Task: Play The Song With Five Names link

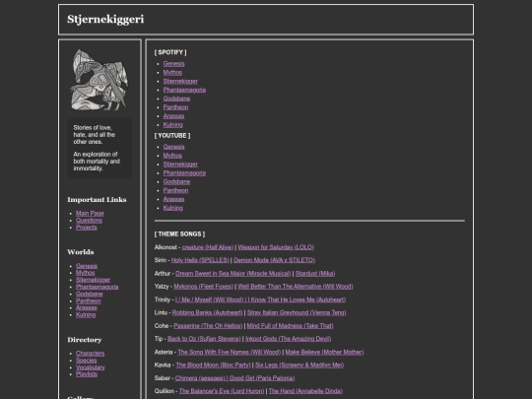Action: [229, 352]
